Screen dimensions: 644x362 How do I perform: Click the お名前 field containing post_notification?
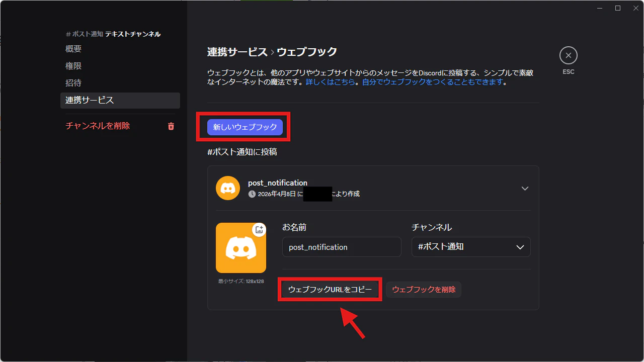click(x=342, y=247)
